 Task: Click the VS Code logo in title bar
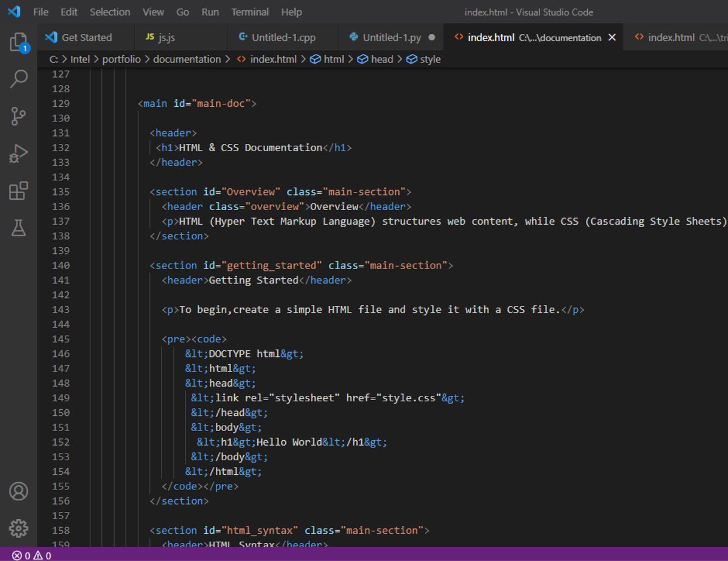13,12
